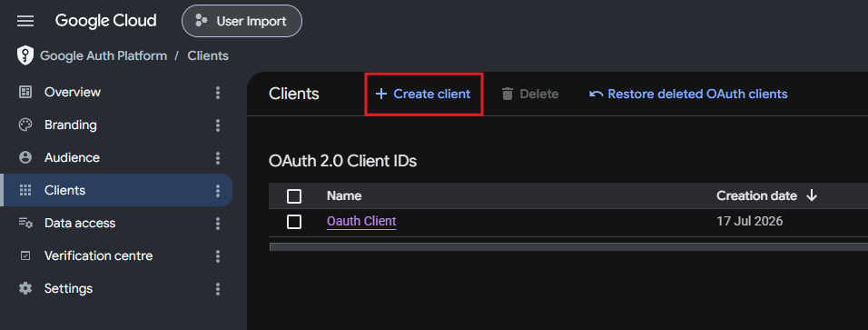Image resolution: width=868 pixels, height=330 pixels.
Task: Click the Branding palette icon
Action: pos(25,125)
